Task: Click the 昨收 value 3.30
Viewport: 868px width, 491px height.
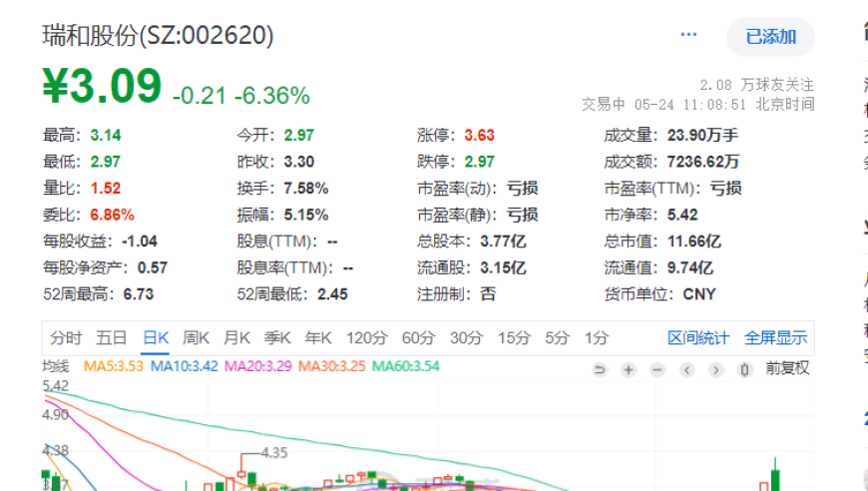Action: tap(299, 162)
